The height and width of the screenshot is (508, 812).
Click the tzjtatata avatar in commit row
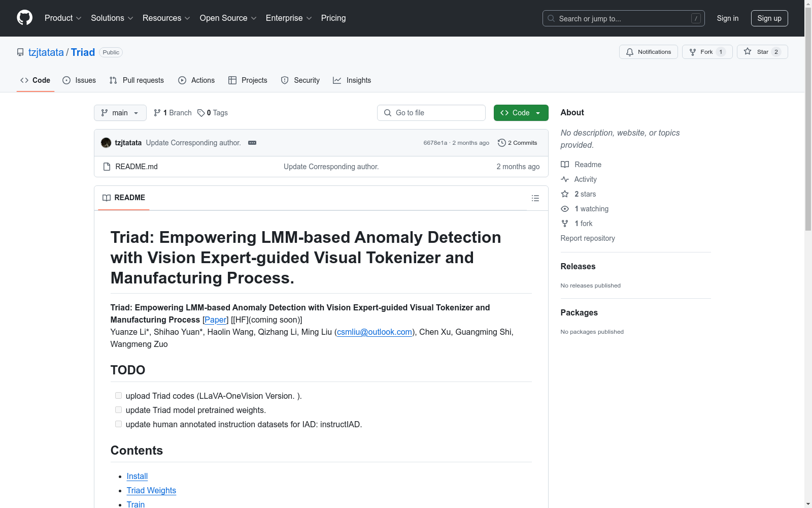[106, 143]
